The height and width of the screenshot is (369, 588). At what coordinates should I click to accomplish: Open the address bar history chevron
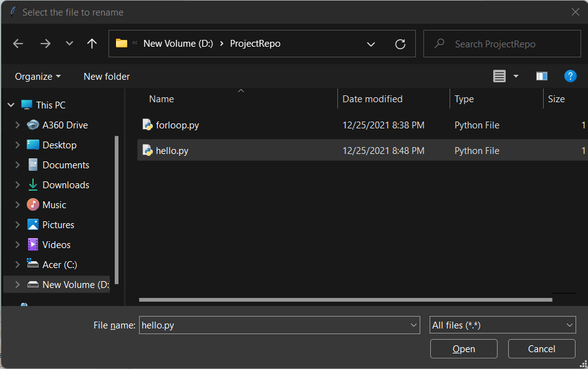click(x=371, y=44)
